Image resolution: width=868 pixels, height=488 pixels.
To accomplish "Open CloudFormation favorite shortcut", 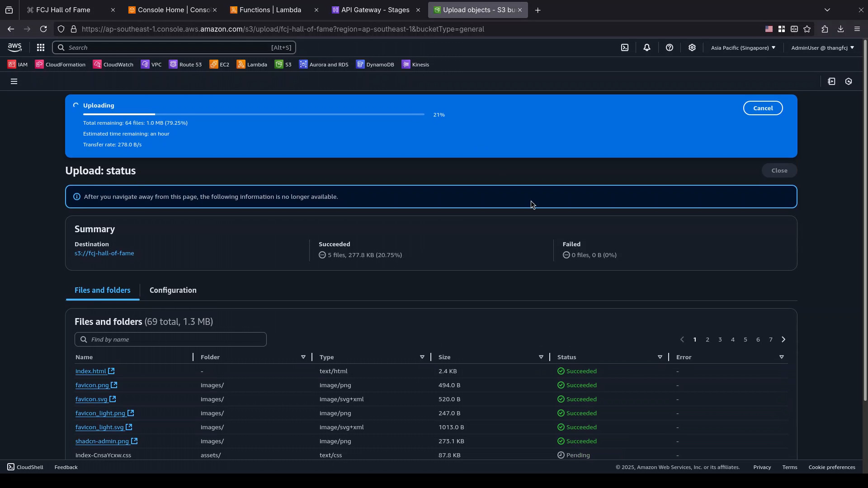I will click(60, 65).
